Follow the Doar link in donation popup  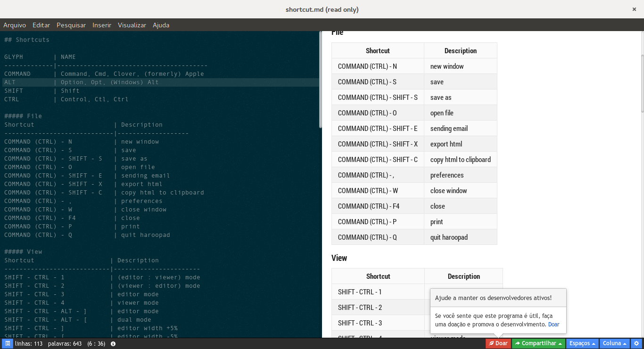tap(553, 325)
